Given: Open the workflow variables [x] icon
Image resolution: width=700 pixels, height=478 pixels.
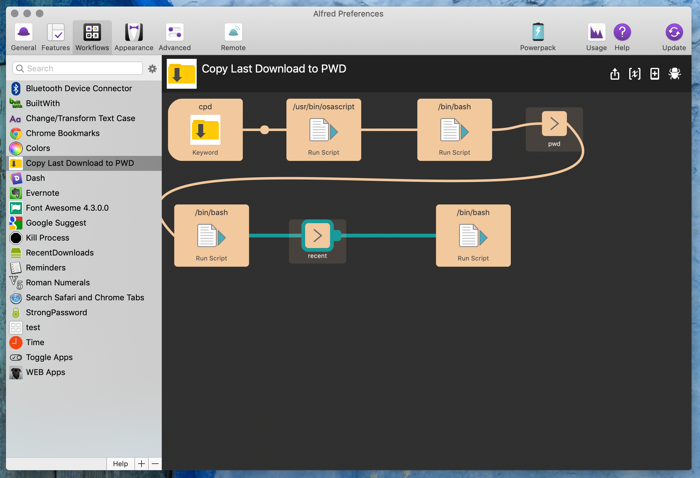Looking at the screenshot, I should coord(634,74).
